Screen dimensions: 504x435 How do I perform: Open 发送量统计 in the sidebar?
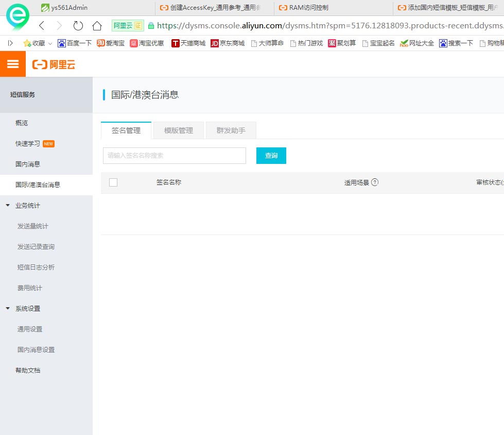46,226
